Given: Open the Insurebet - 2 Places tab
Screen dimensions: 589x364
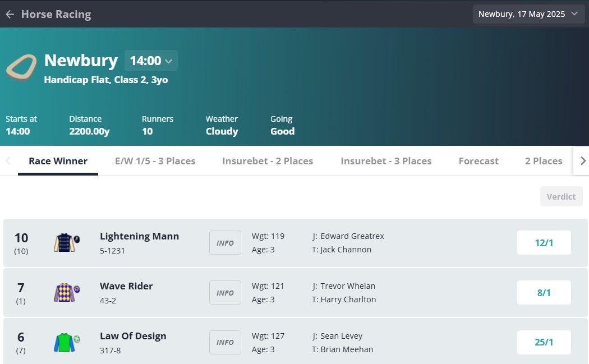Looking at the screenshot, I should click(268, 161).
